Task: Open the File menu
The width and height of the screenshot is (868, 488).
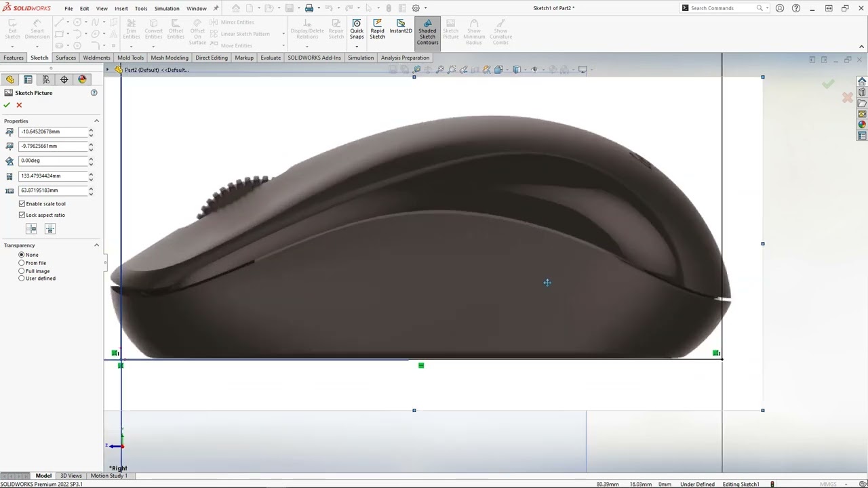Action: (68, 9)
